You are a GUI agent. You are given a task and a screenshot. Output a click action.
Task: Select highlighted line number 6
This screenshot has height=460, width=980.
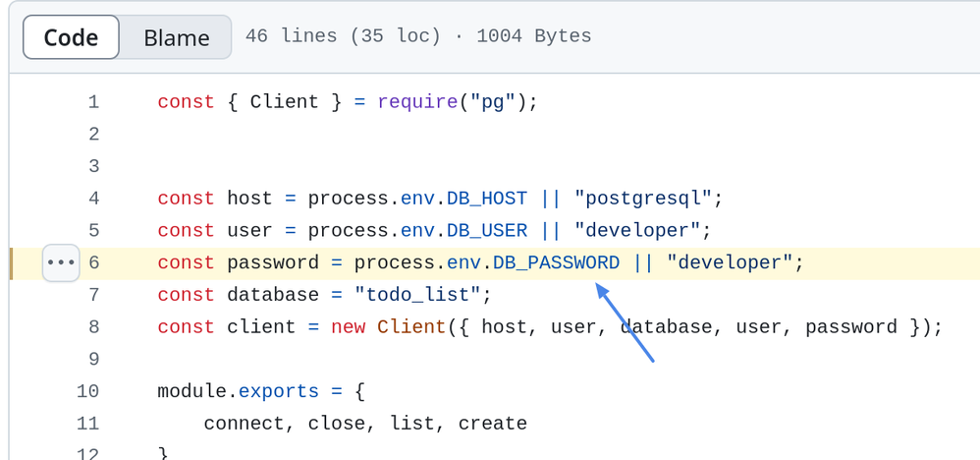[93, 263]
